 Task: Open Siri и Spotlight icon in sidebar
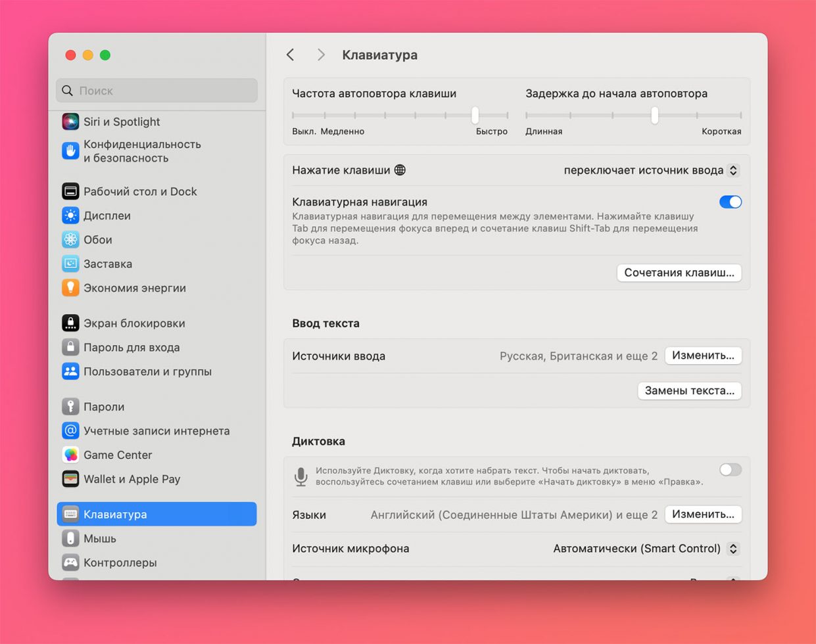(70, 122)
